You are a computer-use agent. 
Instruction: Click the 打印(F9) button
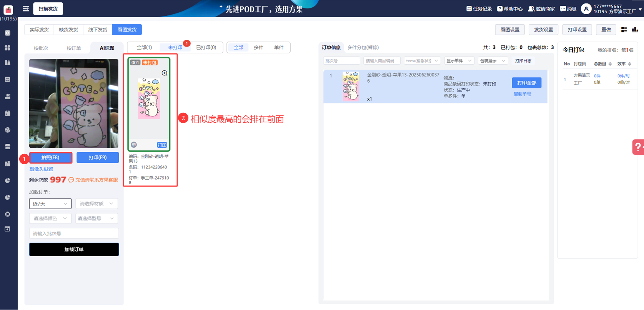point(98,157)
